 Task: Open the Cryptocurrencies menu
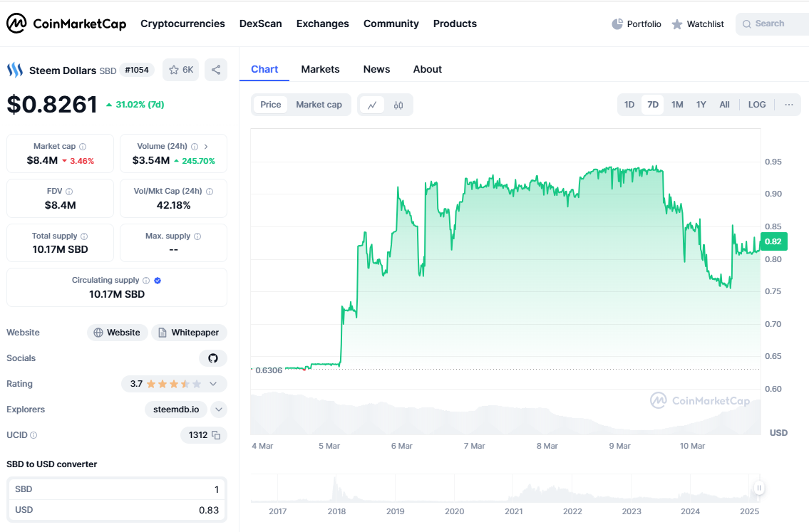(182, 24)
